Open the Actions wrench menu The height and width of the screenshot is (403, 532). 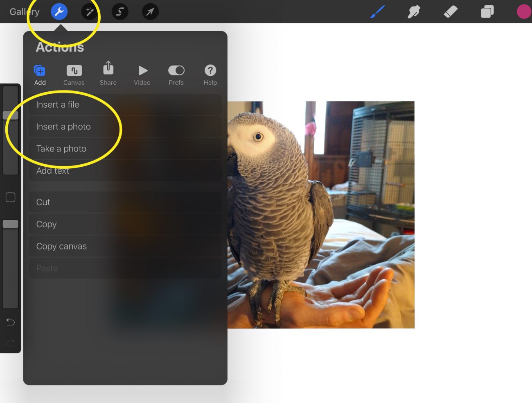click(59, 12)
